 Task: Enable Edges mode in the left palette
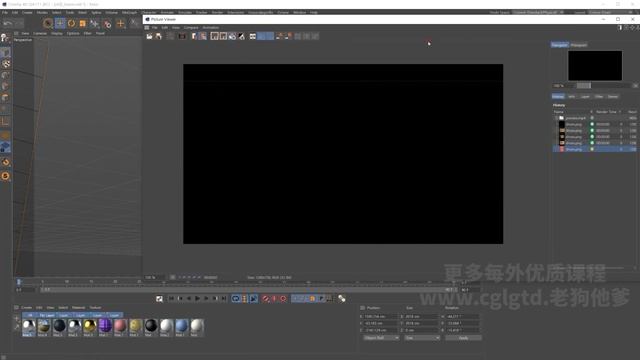pyautogui.click(x=5, y=87)
